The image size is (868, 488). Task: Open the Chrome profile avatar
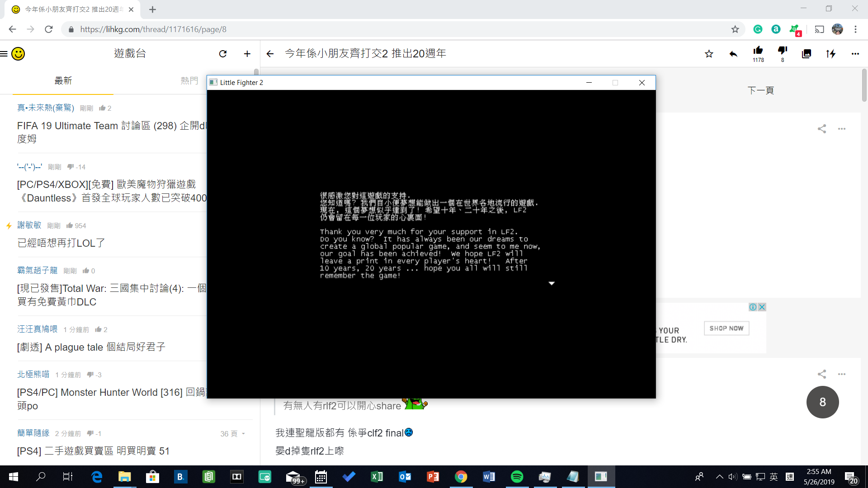coord(837,29)
